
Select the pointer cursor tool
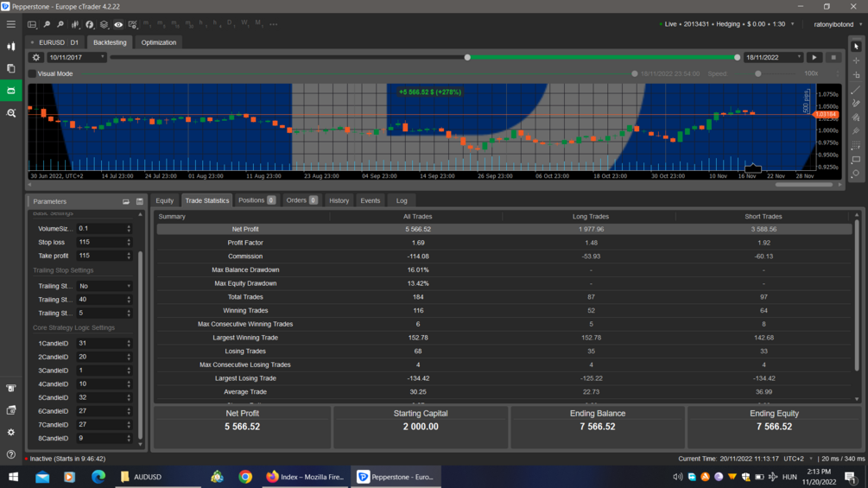tap(856, 47)
